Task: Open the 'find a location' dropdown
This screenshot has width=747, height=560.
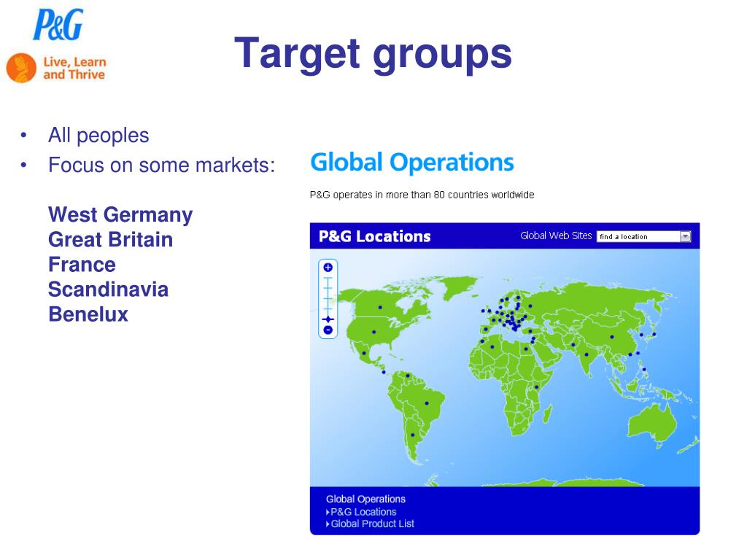Action: click(x=643, y=237)
